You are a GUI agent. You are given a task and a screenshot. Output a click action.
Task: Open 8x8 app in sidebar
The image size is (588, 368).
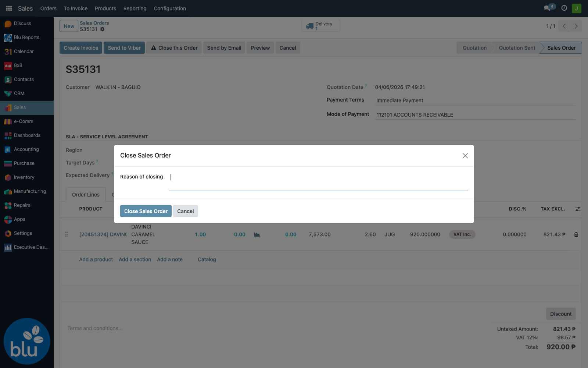[x=27, y=66]
